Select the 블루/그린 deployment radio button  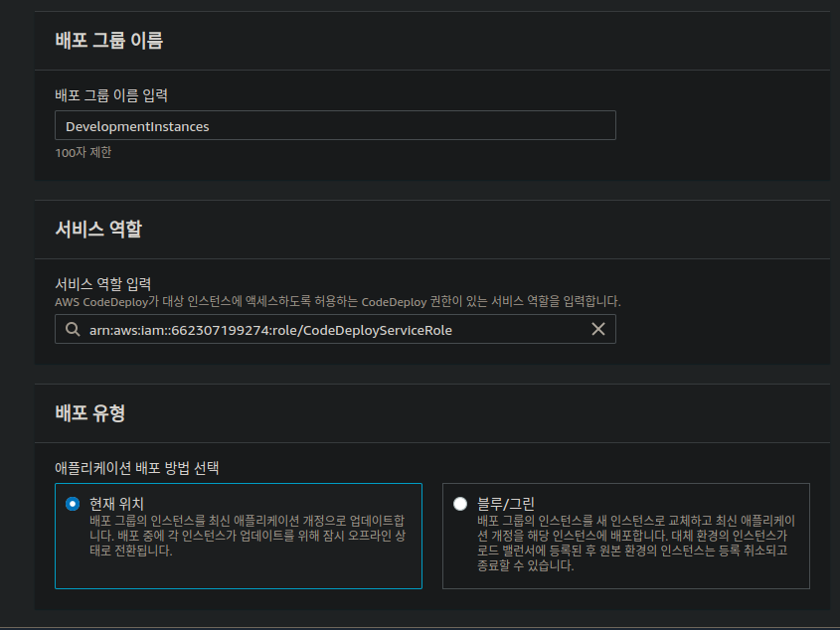pos(460,504)
